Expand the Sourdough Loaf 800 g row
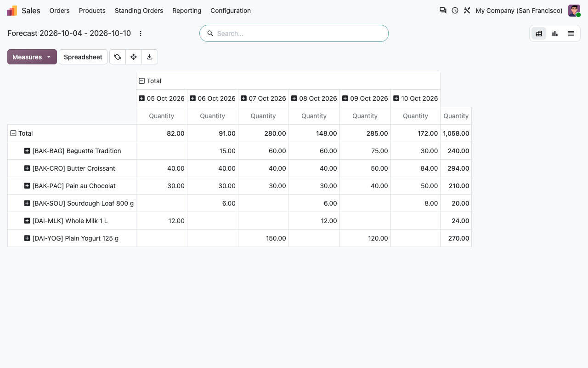The height and width of the screenshot is (368, 588). pos(27,203)
